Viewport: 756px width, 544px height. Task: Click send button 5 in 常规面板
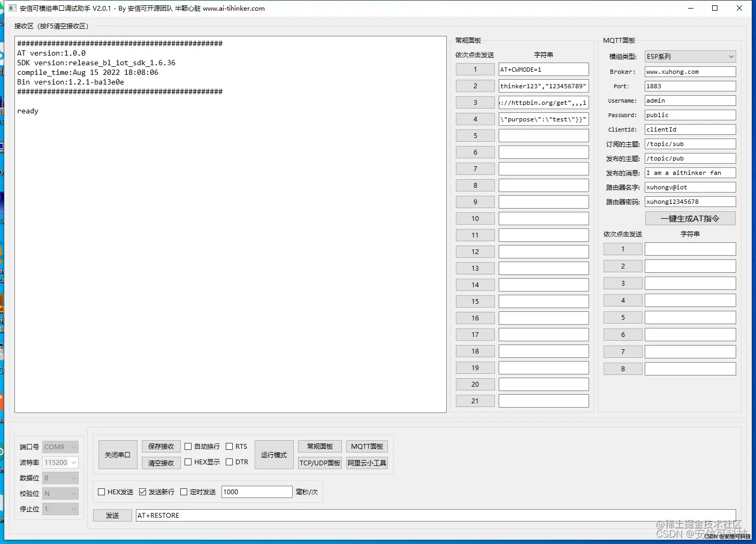pos(475,136)
